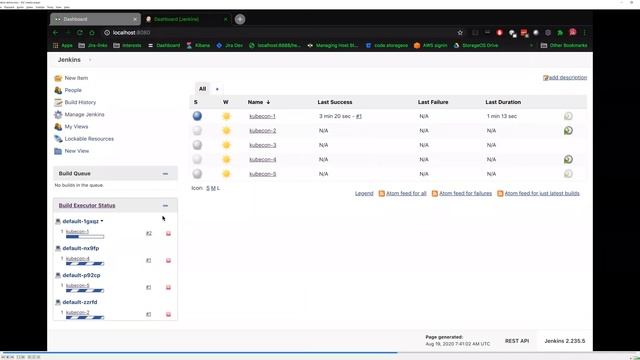This screenshot has height=360, width=640.
Task: Click the kubecon-1 build progress bar
Action: (x=85, y=236)
